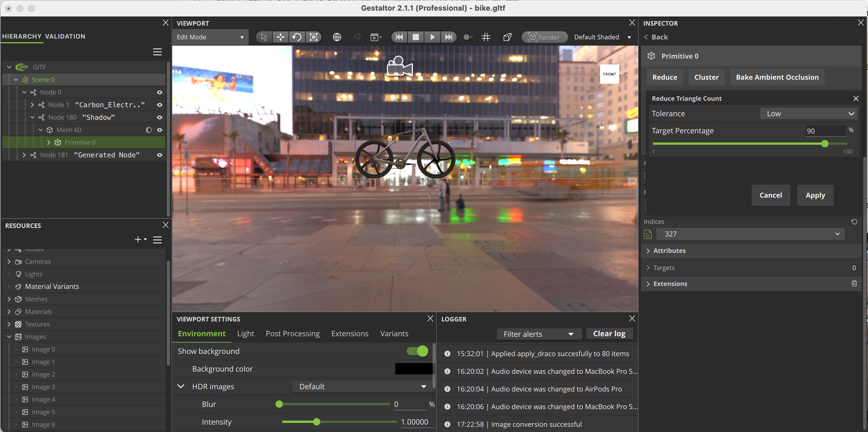This screenshot has height=432, width=868.
Task: Open the Filter alerts dropdown
Action: pos(539,334)
